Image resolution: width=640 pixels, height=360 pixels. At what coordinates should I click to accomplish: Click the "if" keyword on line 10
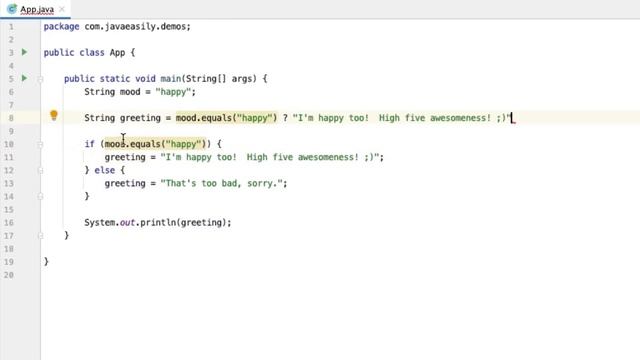coord(89,144)
